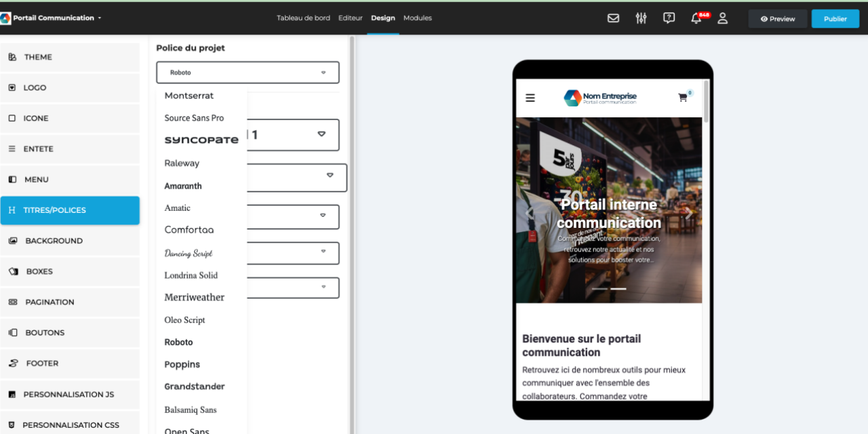
Task: Open the hamburger menu in the phone preview
Action: coord(530,98)
